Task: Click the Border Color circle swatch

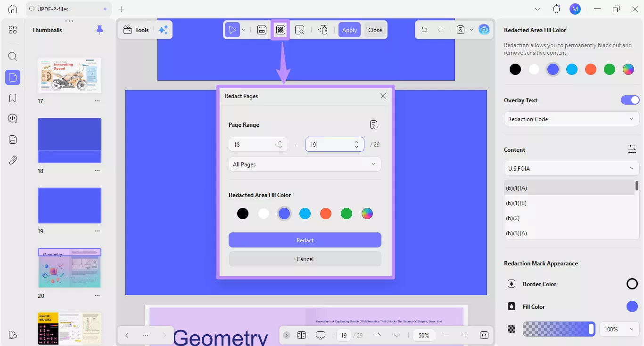Action: 632,284
